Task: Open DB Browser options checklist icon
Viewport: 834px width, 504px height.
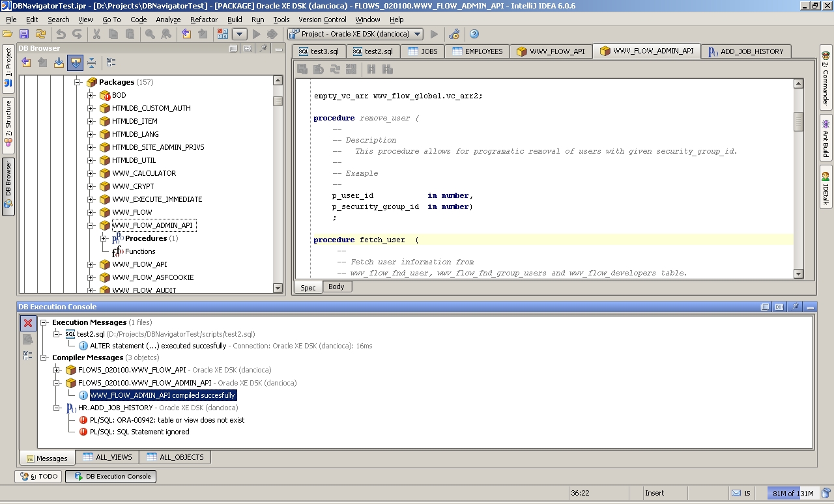Action: click(111, 63)
